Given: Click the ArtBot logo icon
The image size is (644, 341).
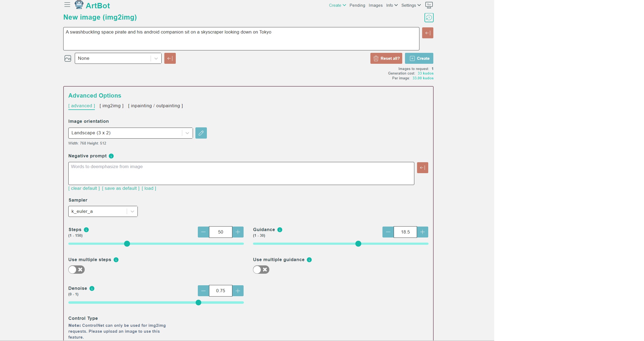Looking at the screenshot, I should click(x=78, y=5).
